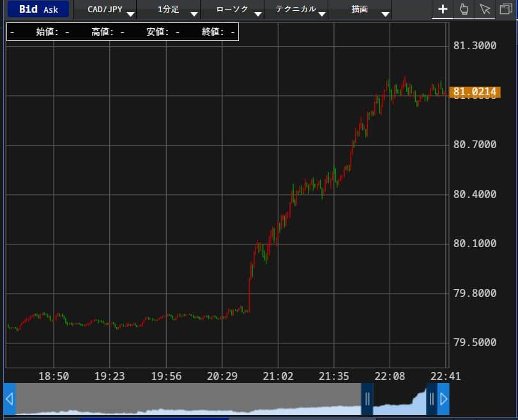Click the 21:02 time axis label
Screen dimensions: 518x420
pos(278,376)
